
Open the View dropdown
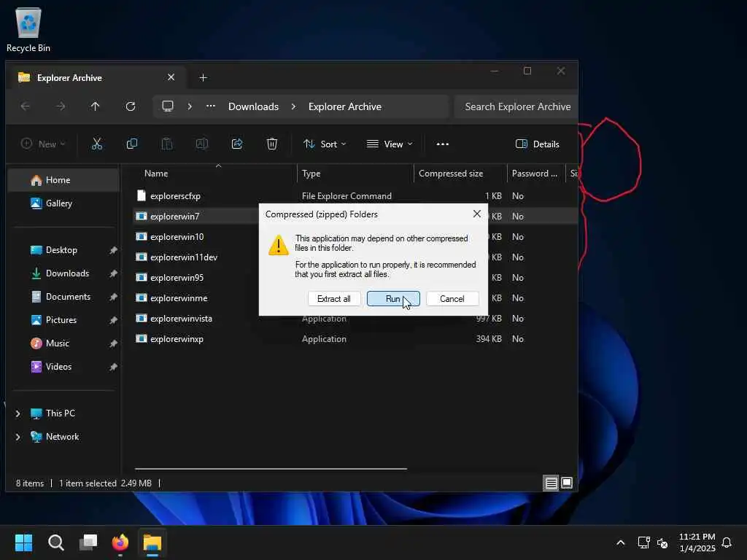(x=390, y=144)
